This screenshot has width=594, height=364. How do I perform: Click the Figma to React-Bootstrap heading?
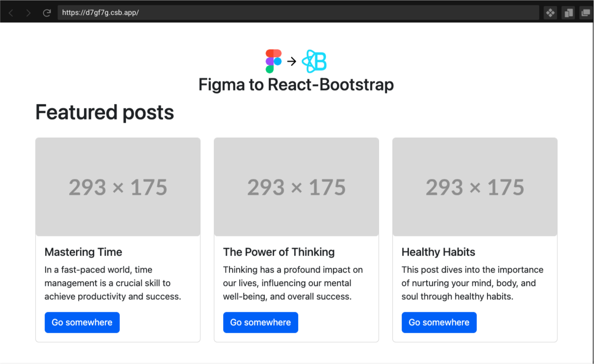(296, 84)
